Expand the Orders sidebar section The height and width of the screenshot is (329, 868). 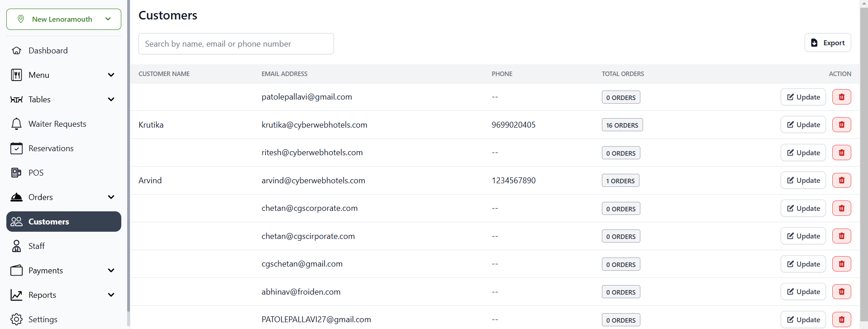(x=111, y=197)
